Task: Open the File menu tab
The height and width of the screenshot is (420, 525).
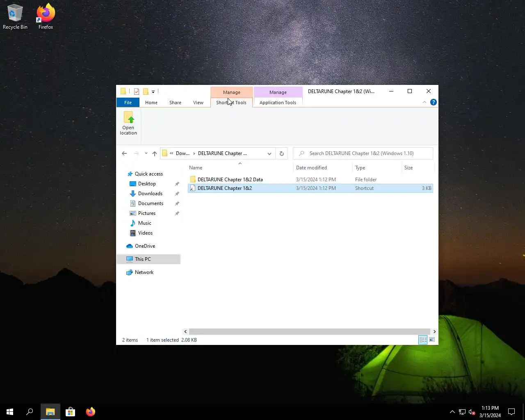Action: (128, 103)
